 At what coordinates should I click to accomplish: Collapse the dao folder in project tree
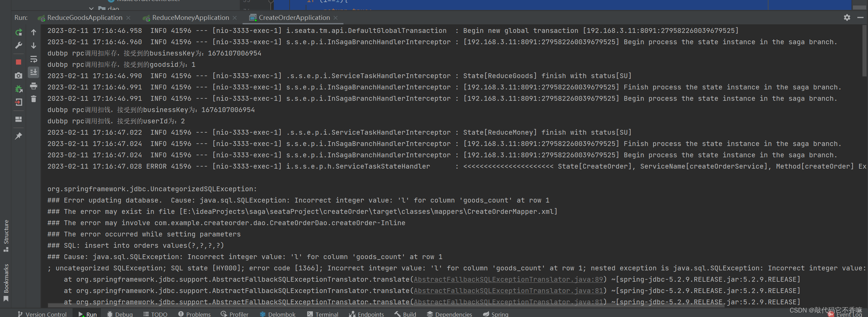[x=91, y=8]
